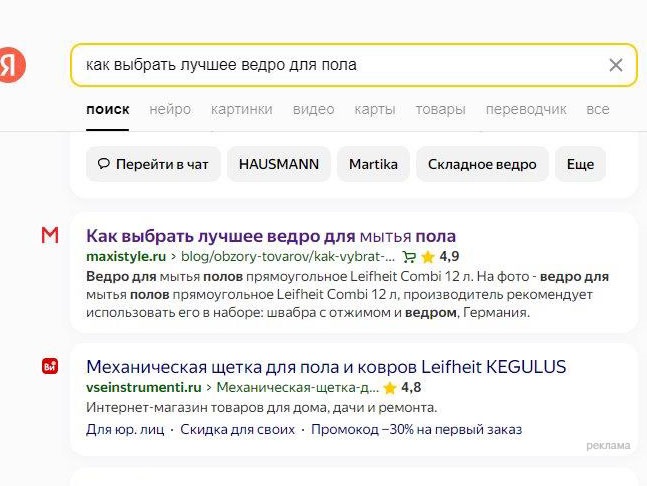Screen dimensions: 647x486
Task: Open Механическая щетка Leifheit KEGULUS result
Action: click(326, 367)
